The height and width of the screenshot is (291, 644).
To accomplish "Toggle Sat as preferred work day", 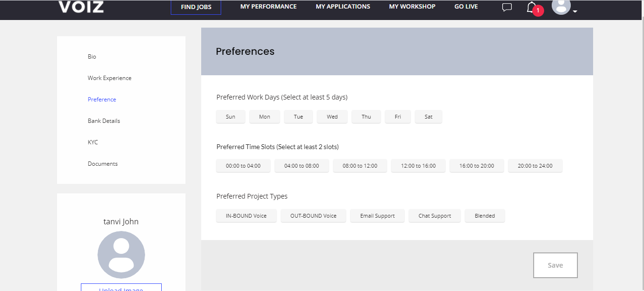I will pos(429,117).
